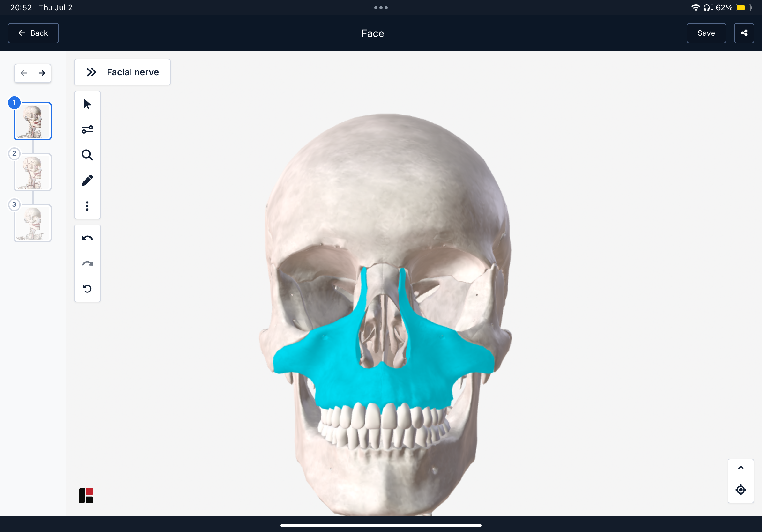Select slide 3 thumbnail
The width and height of the screenshot is (762, 532).
(33, 223)
